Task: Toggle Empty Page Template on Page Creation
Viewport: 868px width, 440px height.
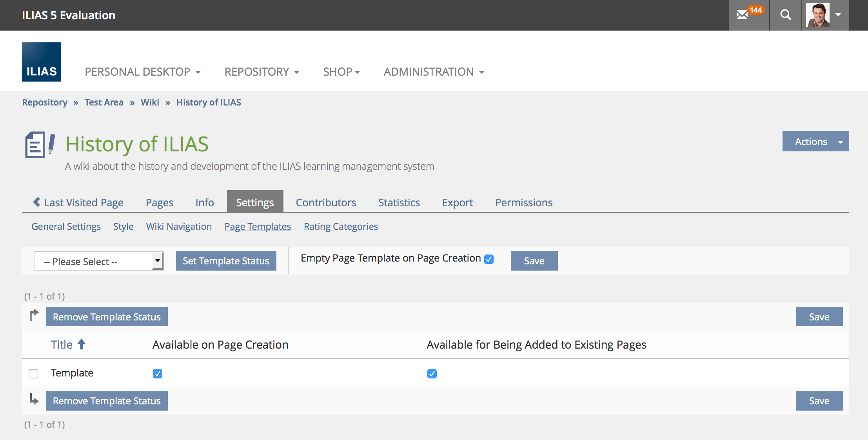Action: point(489,259)
